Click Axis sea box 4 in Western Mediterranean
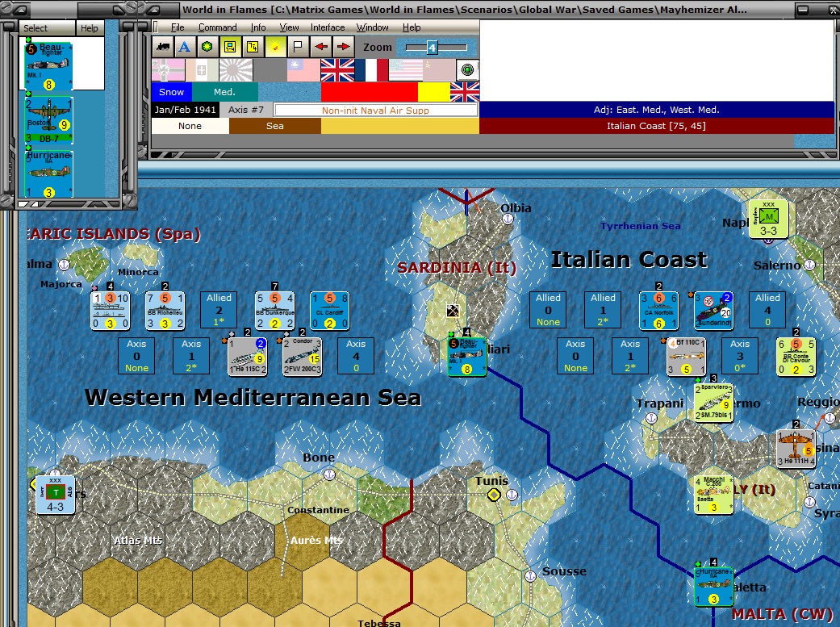Viewport: 840px width, 627px height. point(356,357)
